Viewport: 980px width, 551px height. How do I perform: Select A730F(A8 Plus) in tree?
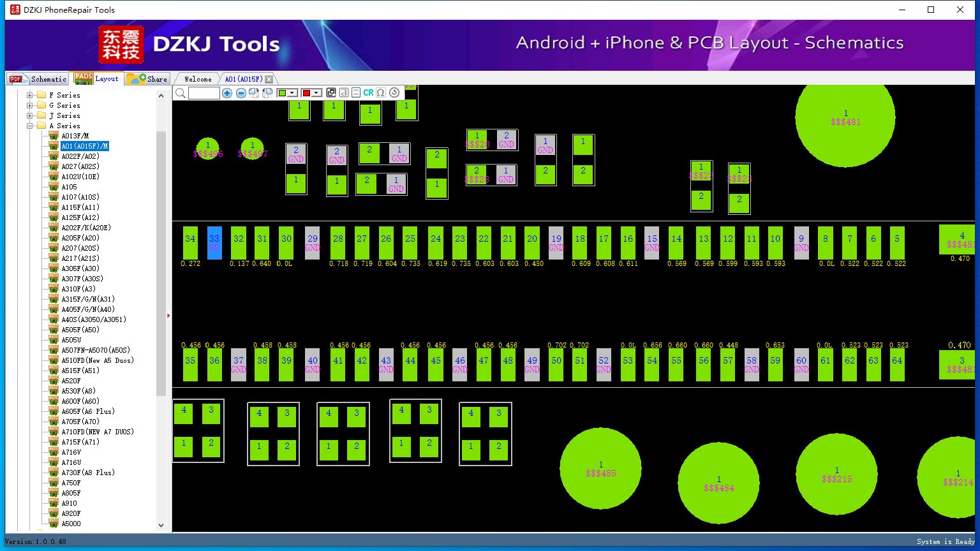[88, 473]
